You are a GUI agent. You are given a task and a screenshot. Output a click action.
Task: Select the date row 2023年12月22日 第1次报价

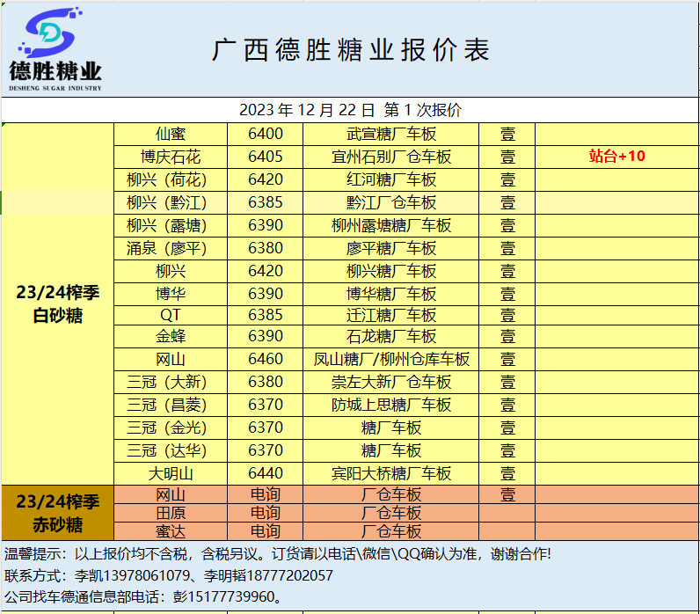[350, 110]
